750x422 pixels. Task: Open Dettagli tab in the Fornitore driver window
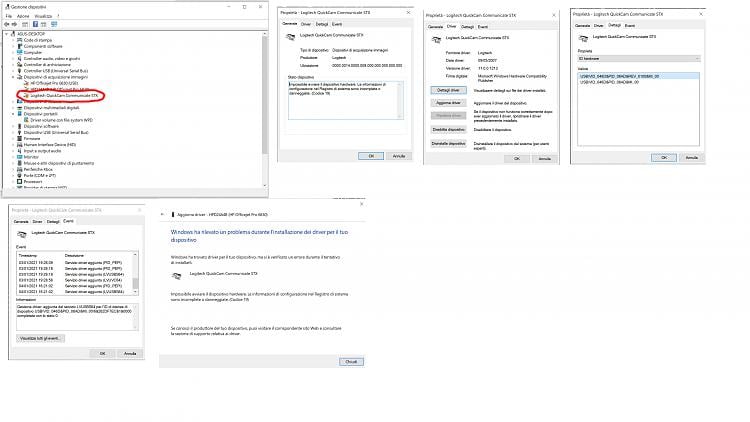pos(467,27)
